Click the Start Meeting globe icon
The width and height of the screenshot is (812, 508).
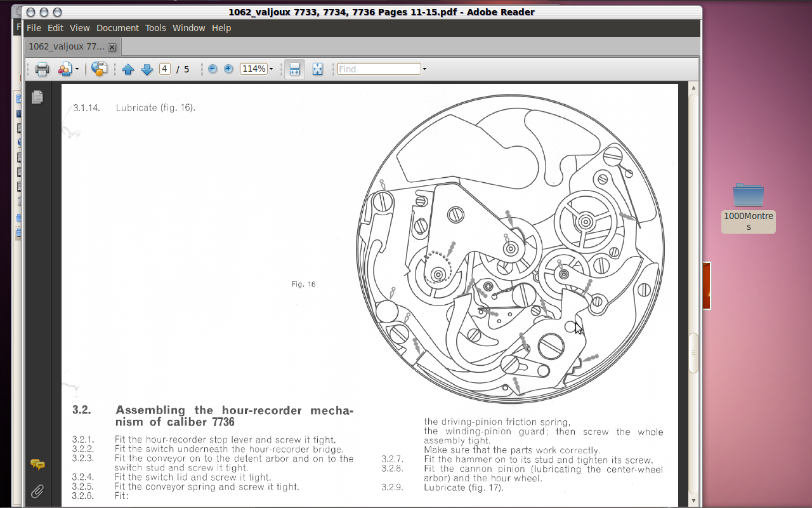99,69
